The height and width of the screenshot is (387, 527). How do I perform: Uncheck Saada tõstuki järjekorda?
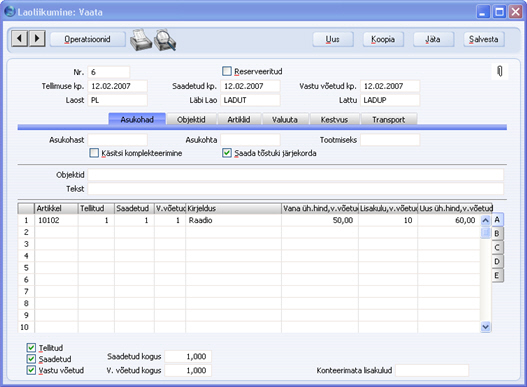[x=227, y=153]
